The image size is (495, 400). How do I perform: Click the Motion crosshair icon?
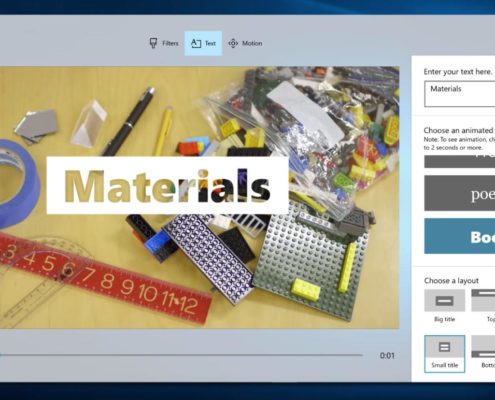[x=233, y=43]
